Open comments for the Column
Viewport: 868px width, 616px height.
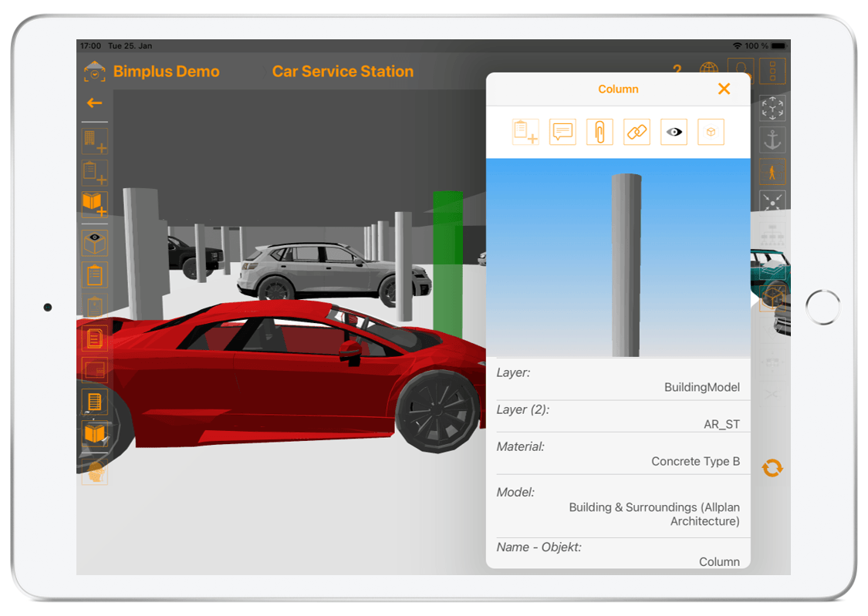pyautogui.click(x=562, y=132)
